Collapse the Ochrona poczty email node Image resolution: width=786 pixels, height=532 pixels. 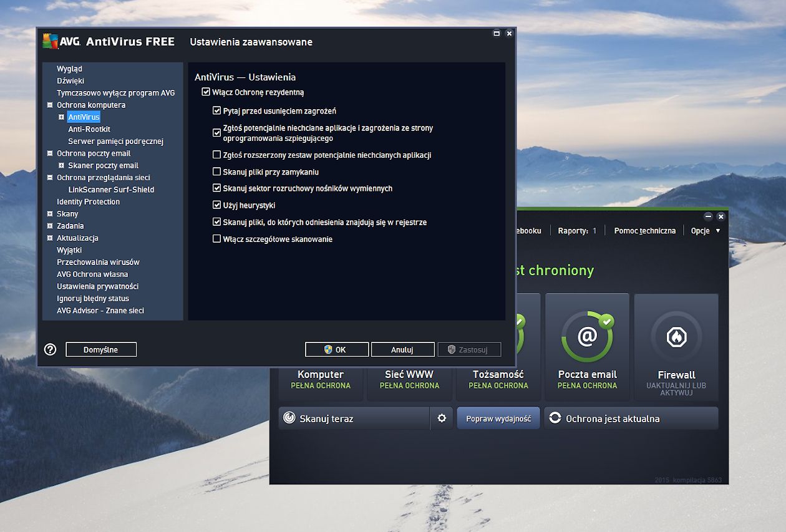tap(50, 153)
